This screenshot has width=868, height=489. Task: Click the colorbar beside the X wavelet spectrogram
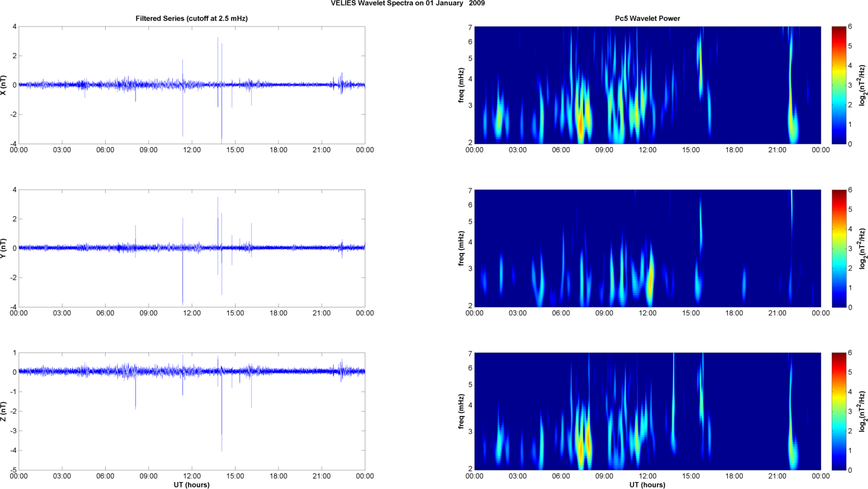coord(839,85)
